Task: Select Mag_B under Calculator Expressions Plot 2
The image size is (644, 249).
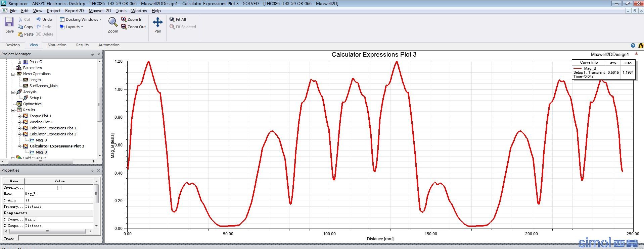Action: (41, 140)
